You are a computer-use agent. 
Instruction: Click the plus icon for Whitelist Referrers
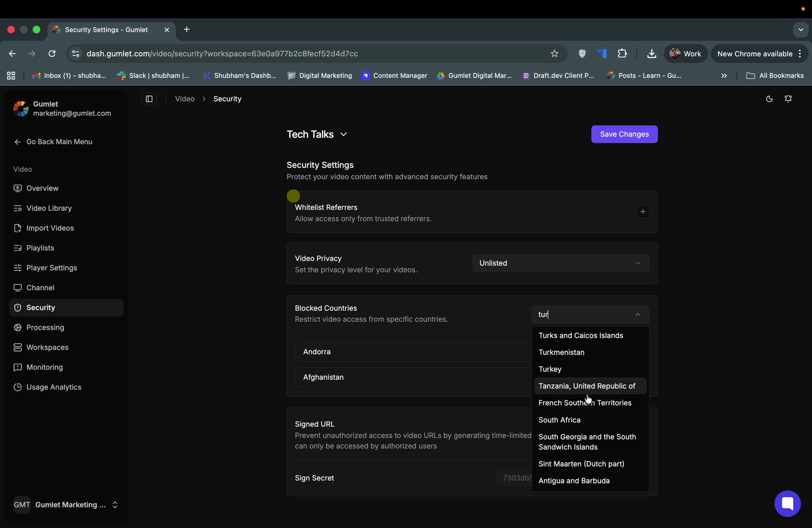(x=643, y=212)
